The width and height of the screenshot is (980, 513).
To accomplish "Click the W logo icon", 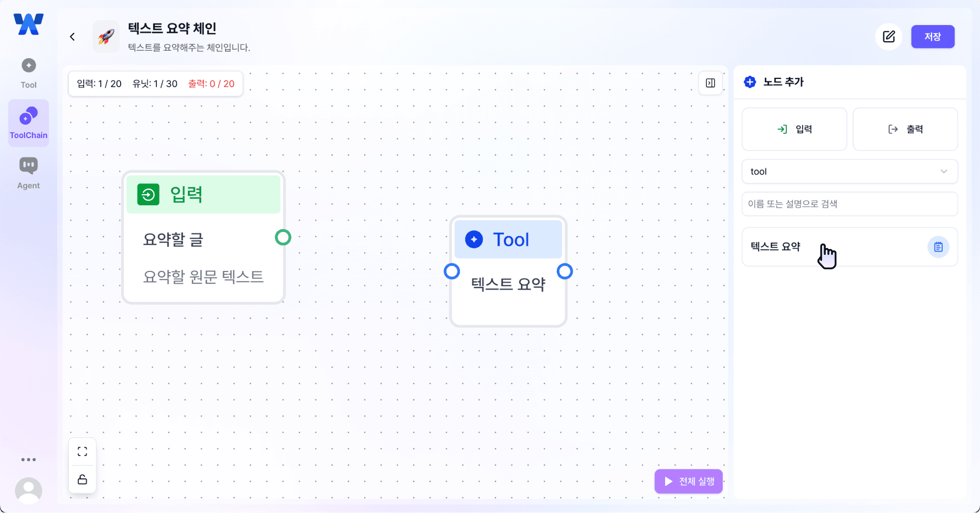I will coord(28,25).
